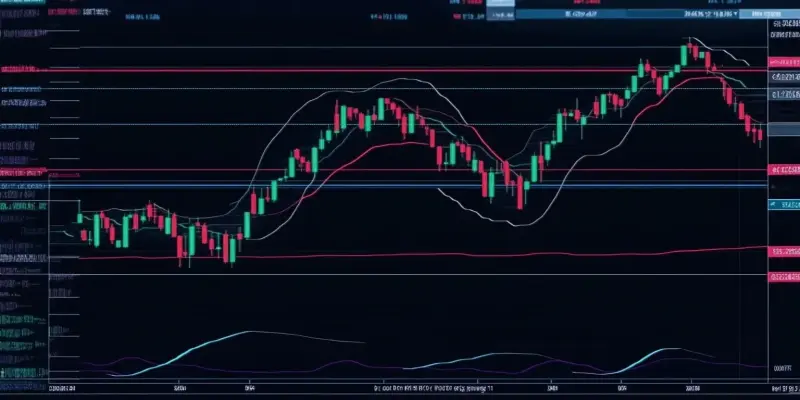Click the indicator value label at the lower right
This screenshot has width=800, height=400.
782,368
